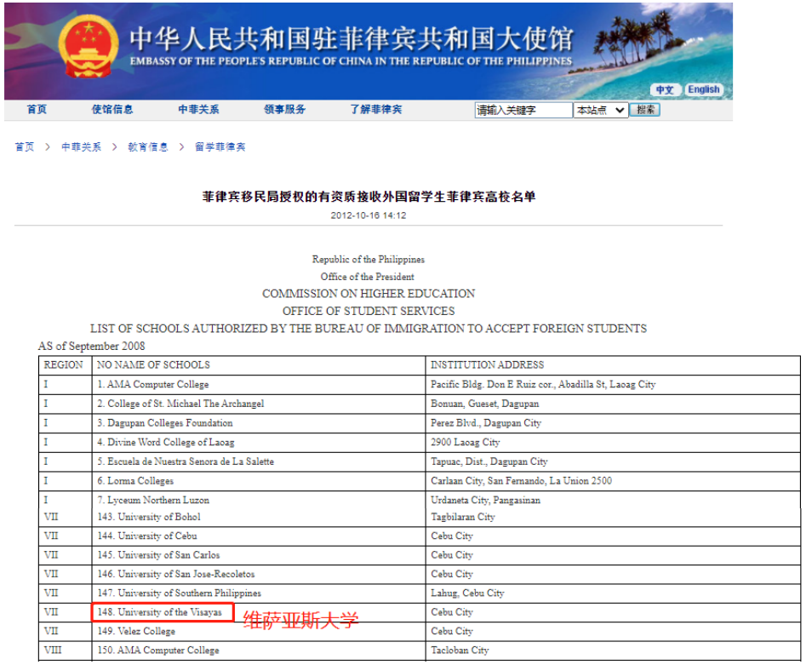Viewport: 812px width, 665px height.
Task: Open the 教育信息 breadcrumb link
Action: tap(149, 146)
